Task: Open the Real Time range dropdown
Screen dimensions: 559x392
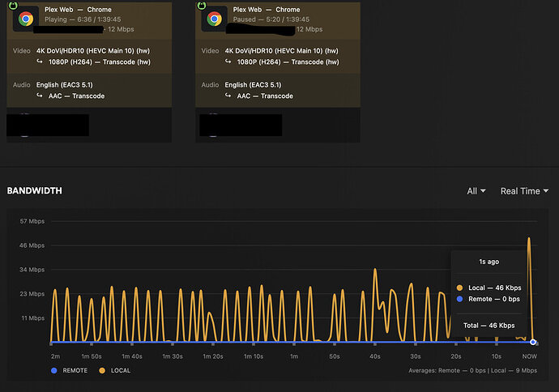Action: [524, 191]
